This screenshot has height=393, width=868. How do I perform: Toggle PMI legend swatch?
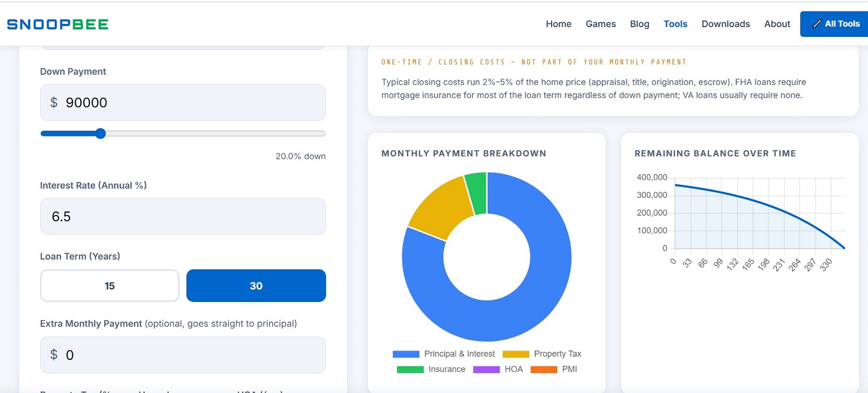[x=544, y=370]
